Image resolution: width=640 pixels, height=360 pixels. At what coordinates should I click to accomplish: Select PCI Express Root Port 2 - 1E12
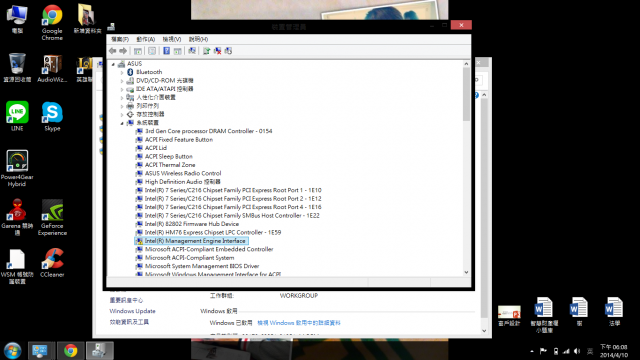(233, 198)
